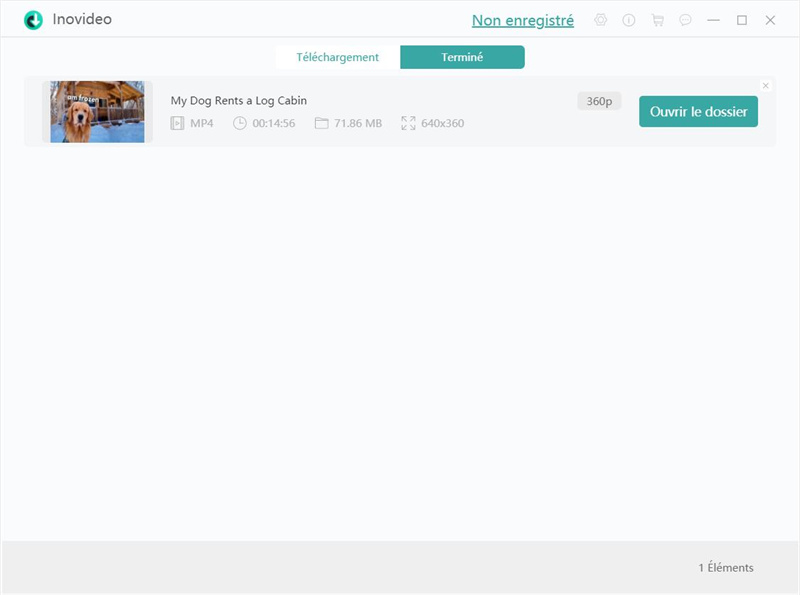Remove the downloaded item with its small X
This screenshot has width=800, height=595.
[x=766, y=85]
